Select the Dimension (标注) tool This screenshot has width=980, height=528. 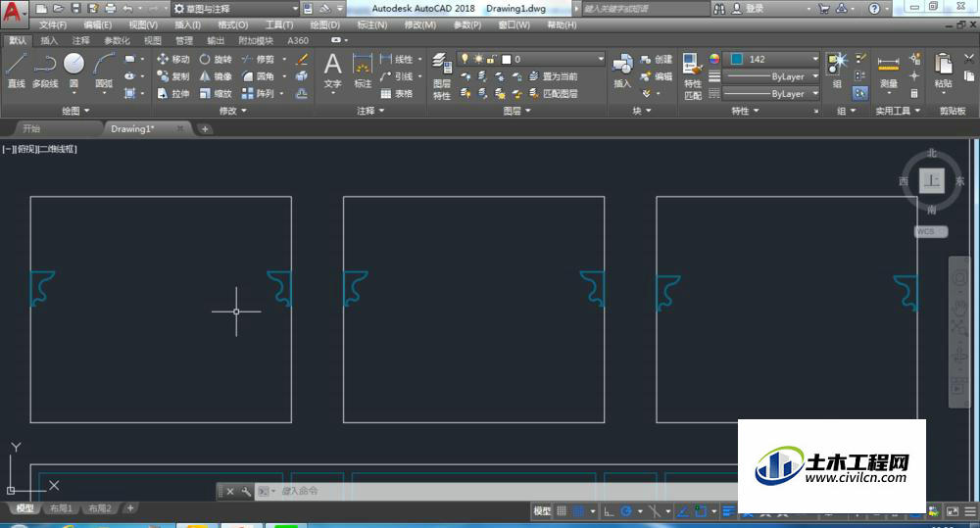click(x=363, y=72)
